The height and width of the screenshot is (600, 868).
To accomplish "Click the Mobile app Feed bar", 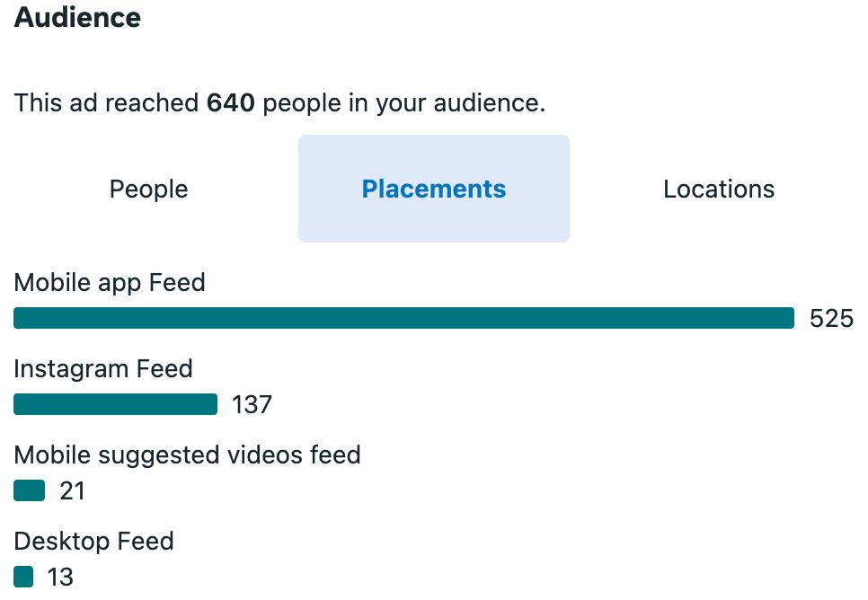I will coord(403,318).
